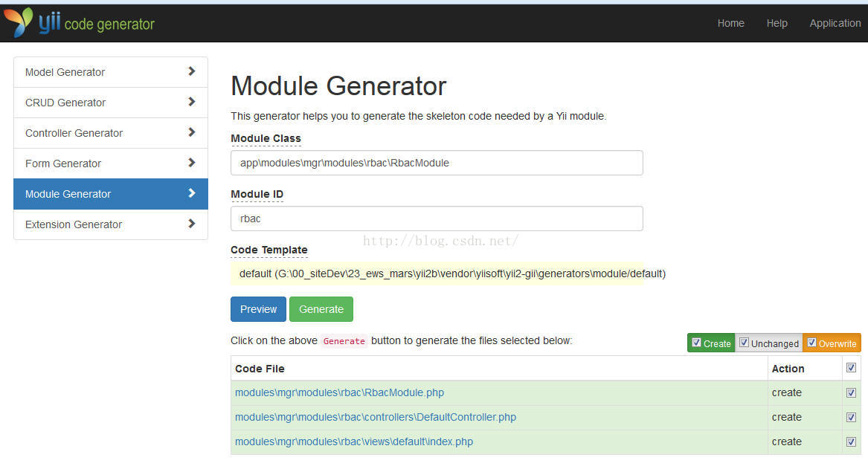Click the Code Template default path value
The width and height of the screenshot is (868, 466).
[x=452, y=274]
